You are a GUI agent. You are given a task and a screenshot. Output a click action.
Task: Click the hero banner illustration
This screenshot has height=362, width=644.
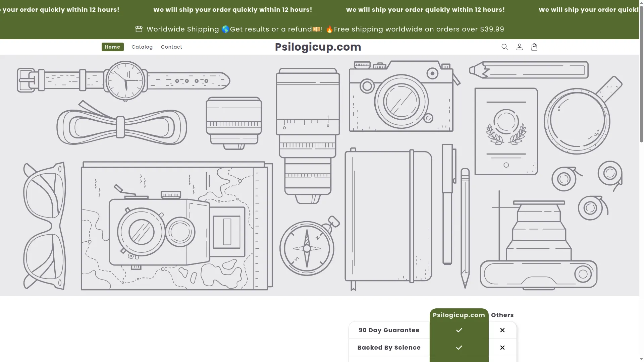tap(319, 175)
